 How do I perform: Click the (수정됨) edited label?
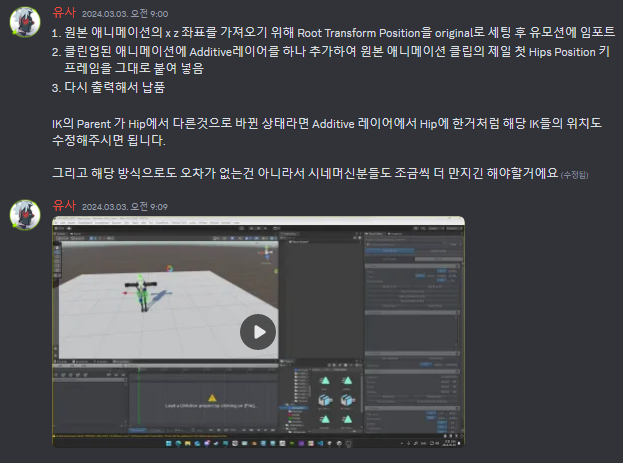(575, 175)
